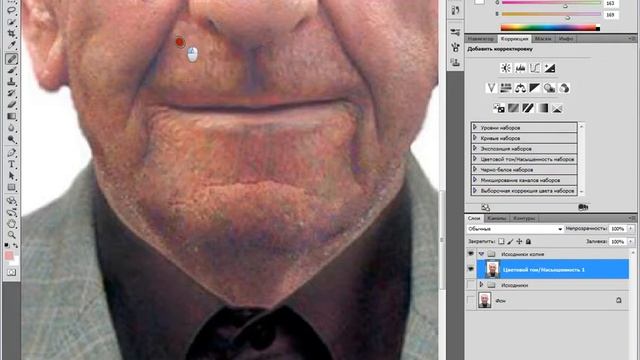This screenshot has height=360, width=640.
Task: Add an Invert adjustment
Action: tap(499, 108)
